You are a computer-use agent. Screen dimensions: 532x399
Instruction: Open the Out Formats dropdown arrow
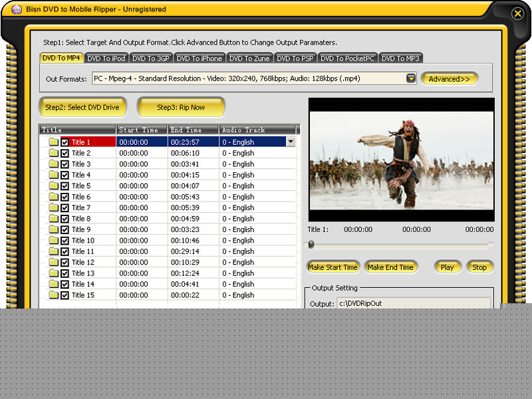[x=411, y=78]
